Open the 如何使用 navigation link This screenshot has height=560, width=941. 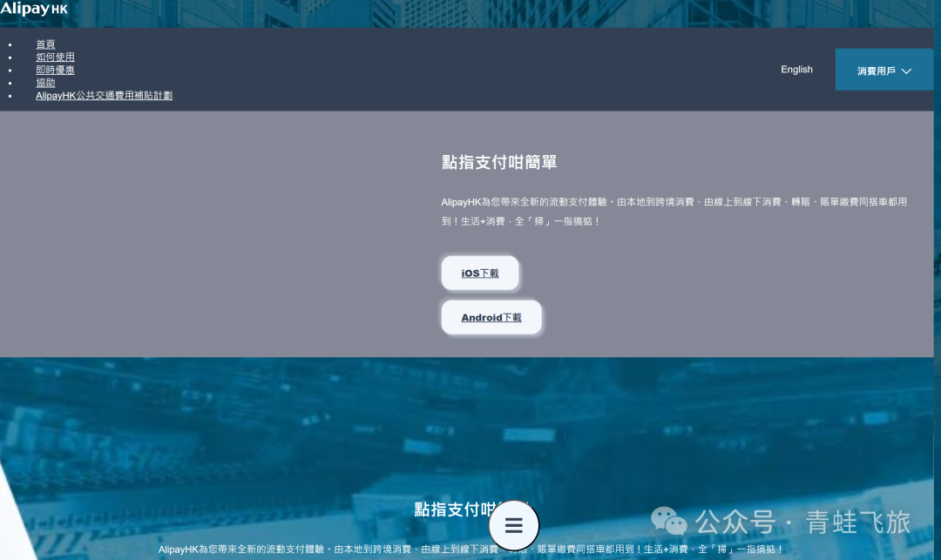pos(55,57)
